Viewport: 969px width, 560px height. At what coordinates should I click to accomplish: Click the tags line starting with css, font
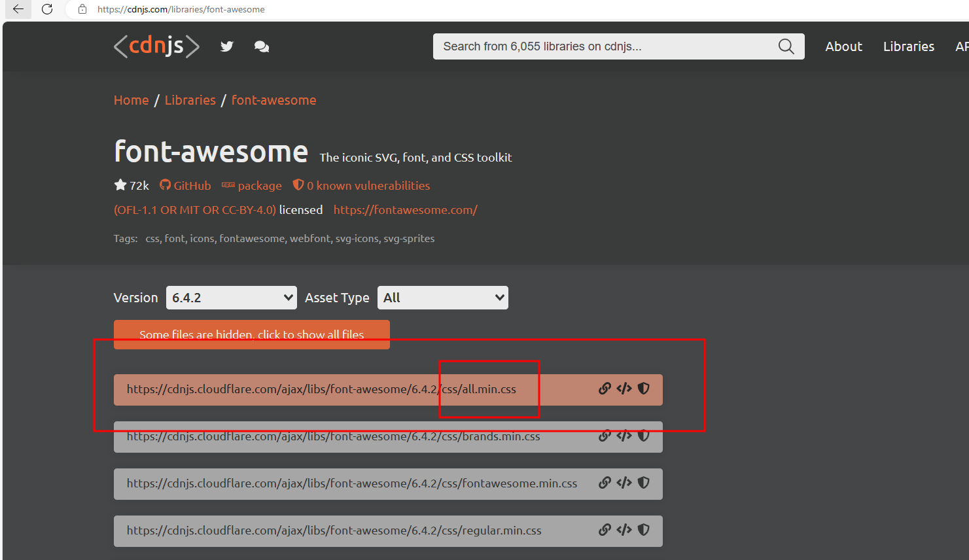290,239
